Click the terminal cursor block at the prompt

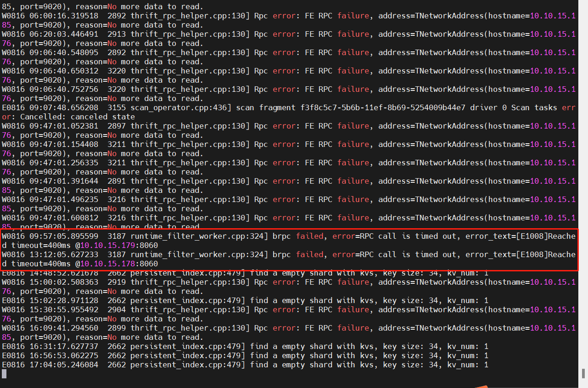[x=4, y=374]
